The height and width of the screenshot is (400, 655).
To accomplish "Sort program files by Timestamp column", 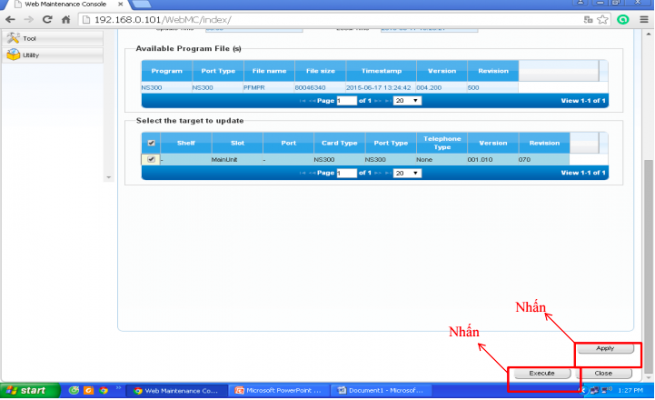I will tap(380, 71).
